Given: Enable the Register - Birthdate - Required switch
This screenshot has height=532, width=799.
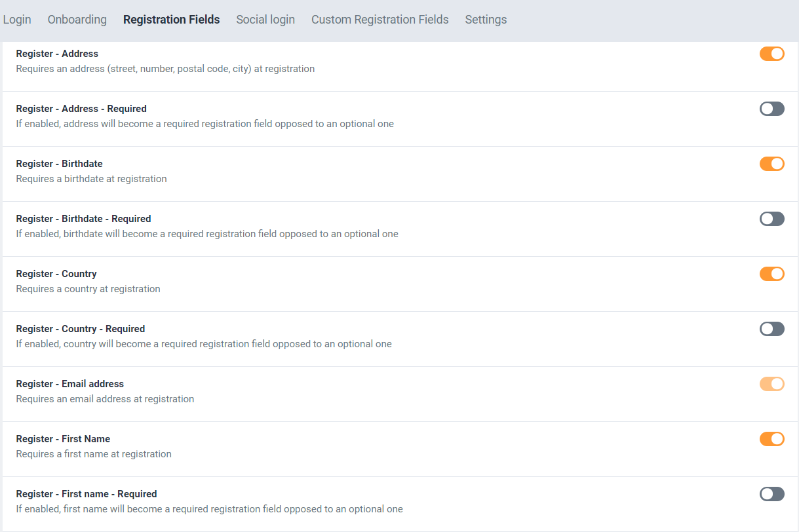Looking at the screenshot, I should [771, 219].
